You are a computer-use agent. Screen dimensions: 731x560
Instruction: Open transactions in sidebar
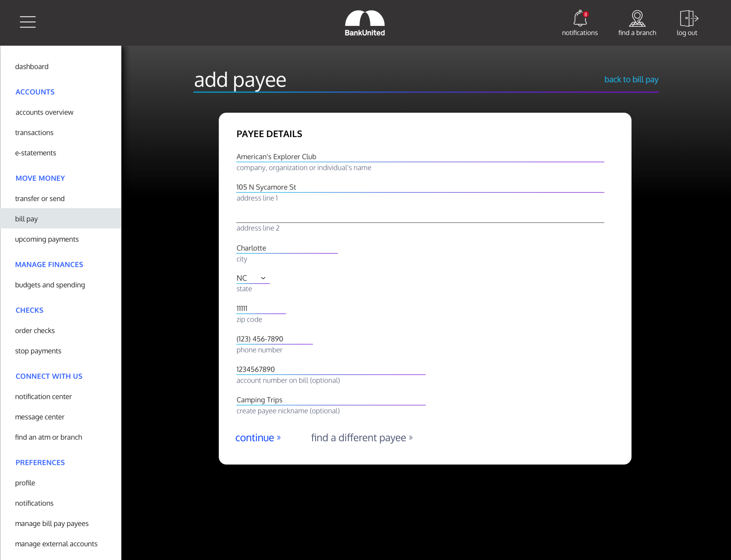34,132
